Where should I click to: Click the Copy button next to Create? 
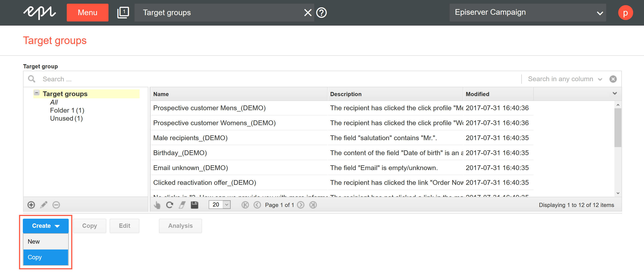point(90,225)
